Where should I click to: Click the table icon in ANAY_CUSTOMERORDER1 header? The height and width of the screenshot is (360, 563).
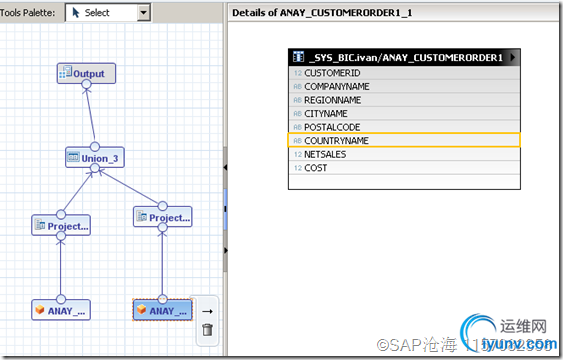[x=298, y=57]
